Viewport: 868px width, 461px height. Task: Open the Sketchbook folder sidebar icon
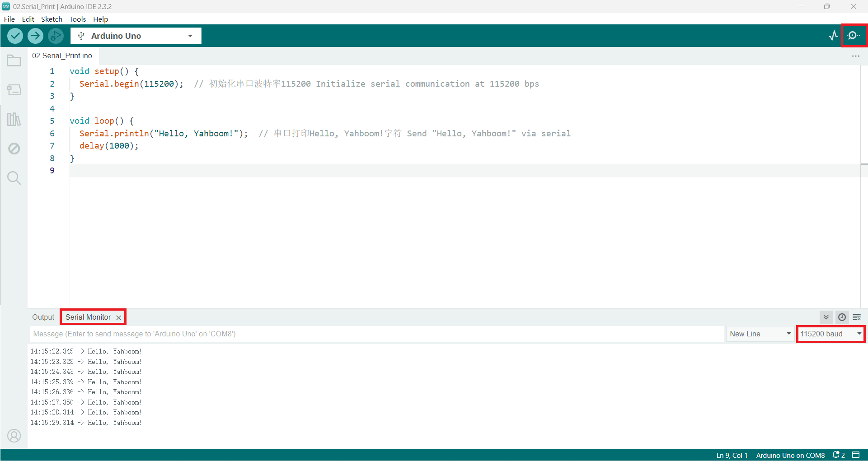pos(14,61)
